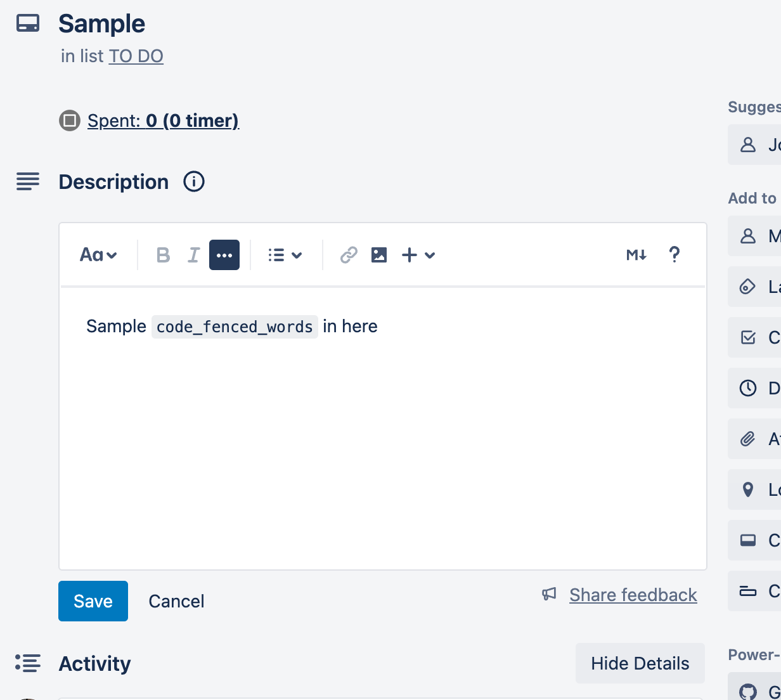Toggle italic formatting in description editor
781x700 pixels.
(193, 255)
